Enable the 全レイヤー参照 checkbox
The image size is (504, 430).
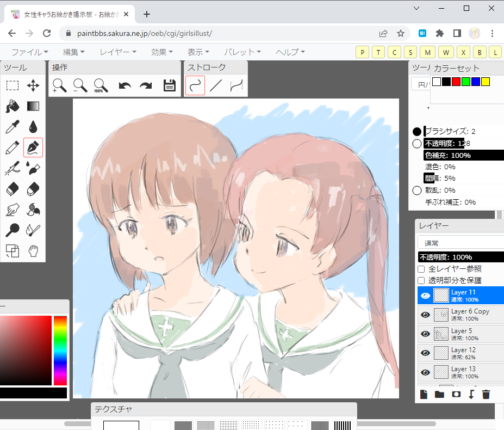tap(421, 269)
